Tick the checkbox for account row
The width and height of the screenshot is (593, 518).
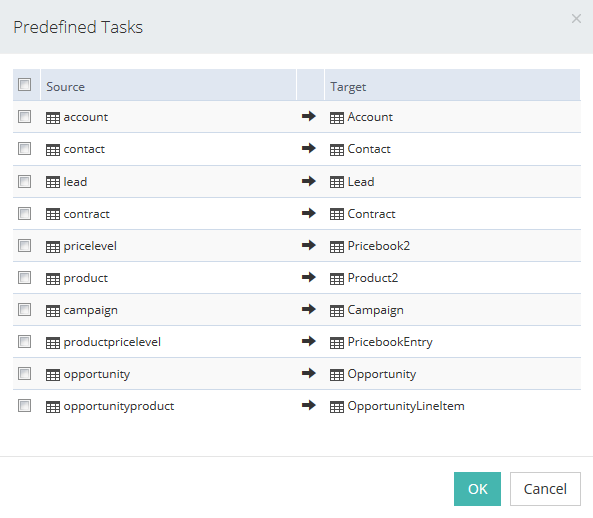pyautogui.click(x=25, y=116)
